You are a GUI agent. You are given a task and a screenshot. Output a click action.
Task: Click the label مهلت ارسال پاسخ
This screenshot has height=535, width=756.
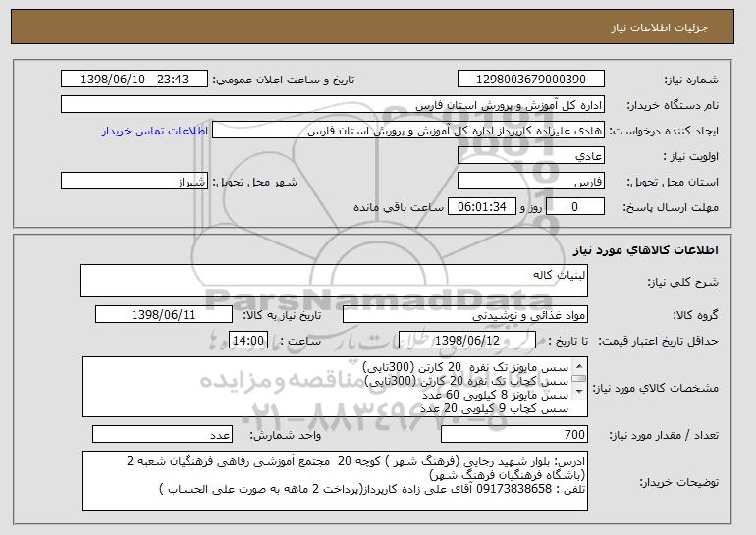click(671, 207)
